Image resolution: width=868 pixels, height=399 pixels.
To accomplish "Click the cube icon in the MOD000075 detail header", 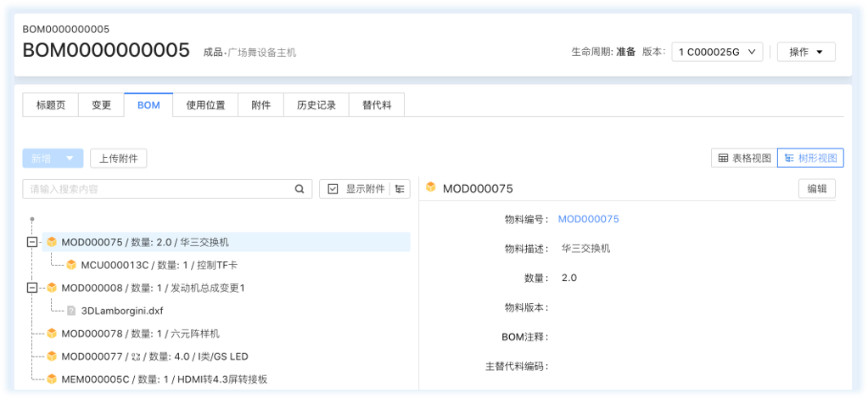I will (430, 188).
